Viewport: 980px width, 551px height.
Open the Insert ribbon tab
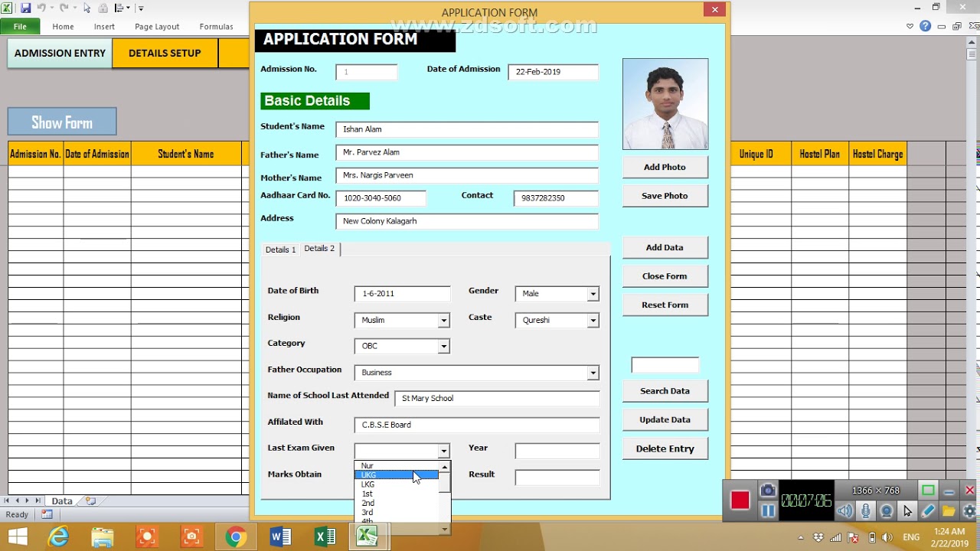click(104, 26)
